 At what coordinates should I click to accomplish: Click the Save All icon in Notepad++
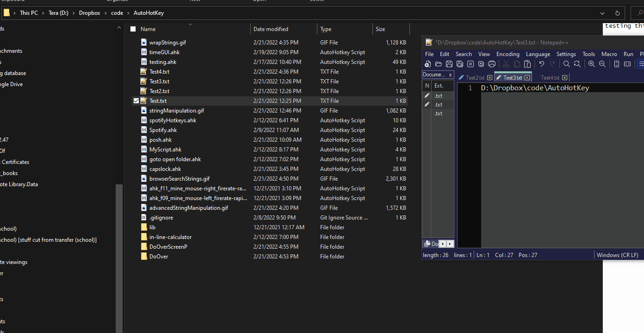(459, 64)
